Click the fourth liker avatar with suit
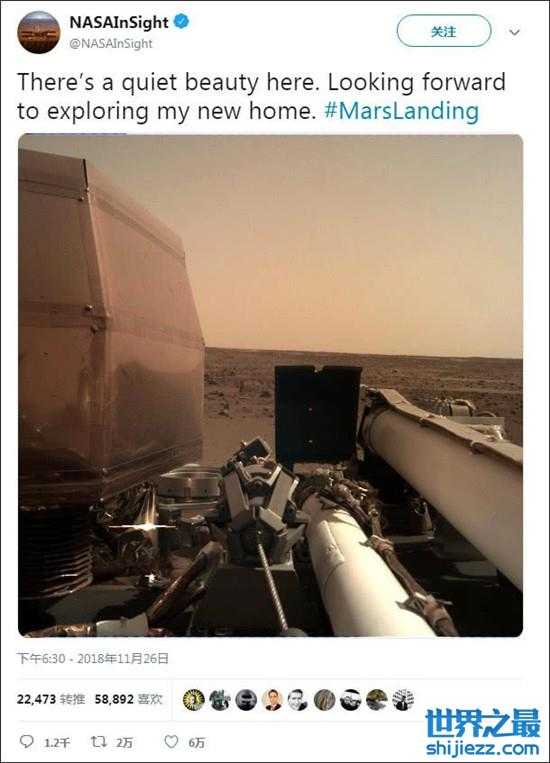Screen dimensions: 550x763 (x=272, y=700)
